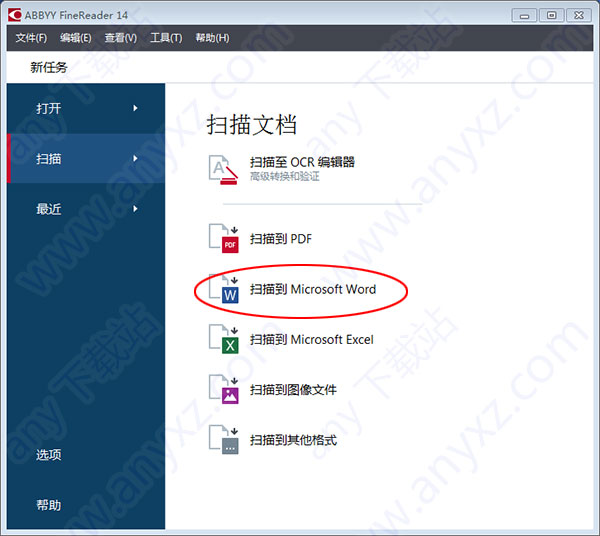The height and width of the screenshot is (536, 600).
Task: Choose 扫描到其他格式
Action: click(x=293, y=440)
